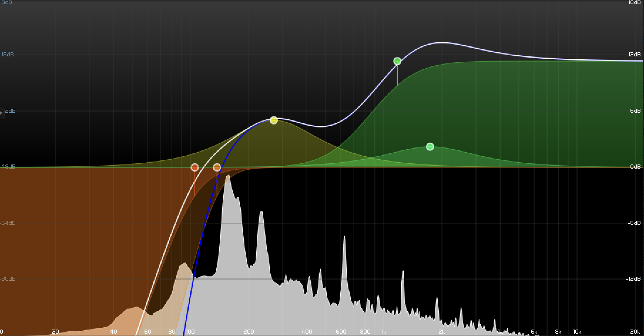The height and width of the screenshot is (336, 644).
Task: Expand the side panel arrow on left edge
Action: (x=1, y=113)
